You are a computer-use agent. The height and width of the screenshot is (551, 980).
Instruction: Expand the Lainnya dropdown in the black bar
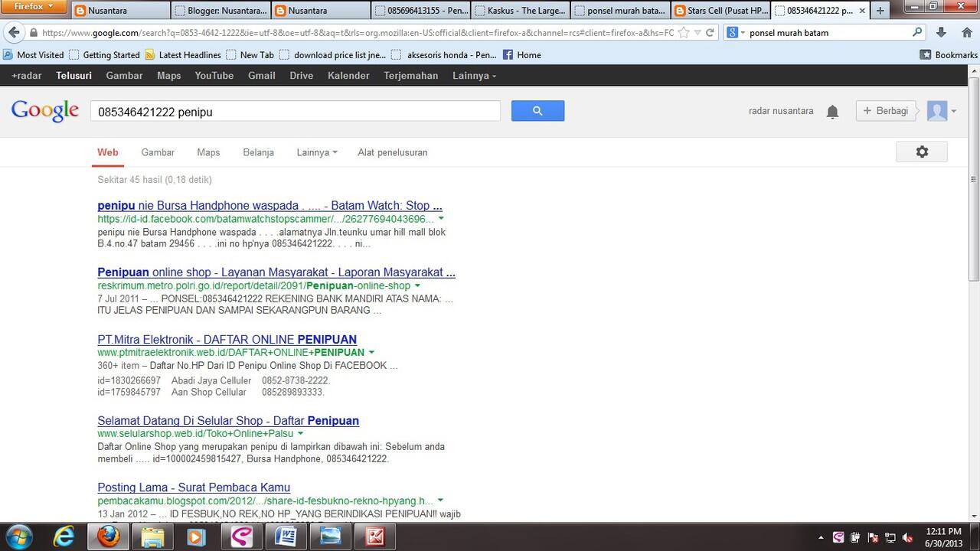coord(474,76)
